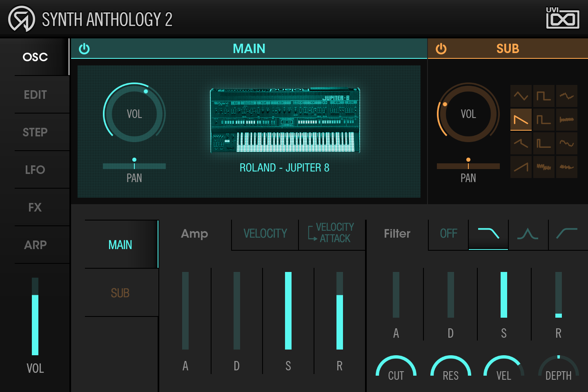The width and height of the screenshot is (588, 392).
Task: Select the triangle waveform for SUB oscillator
Action: pos(521,96)
